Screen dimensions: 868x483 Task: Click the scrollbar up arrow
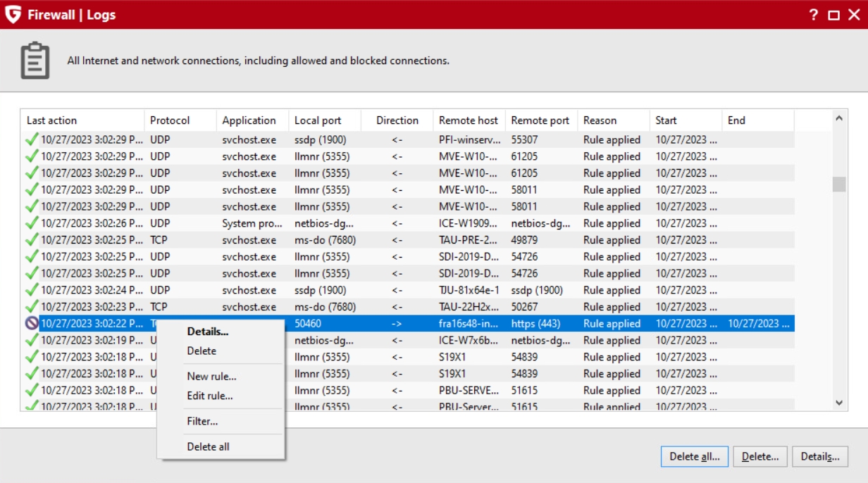point(838,118)
